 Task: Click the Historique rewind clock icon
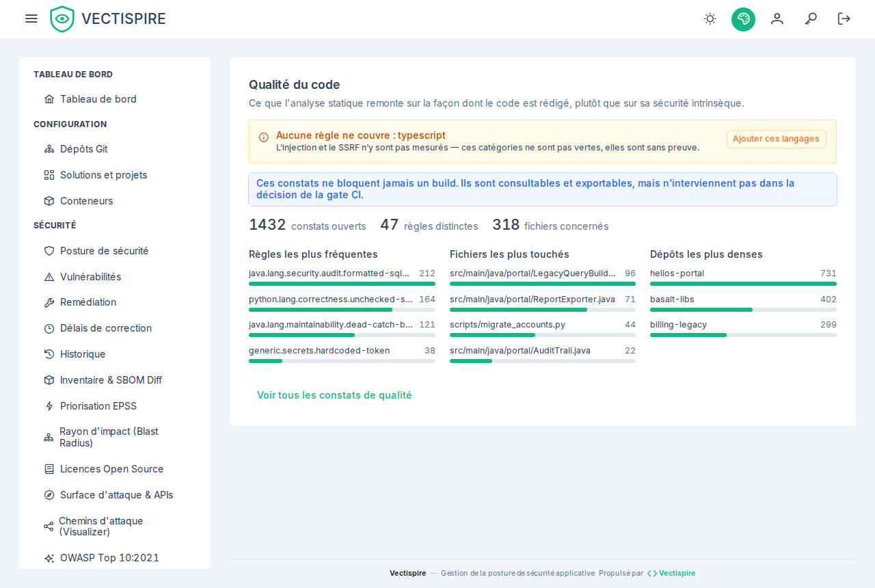[x=49, y=354]
